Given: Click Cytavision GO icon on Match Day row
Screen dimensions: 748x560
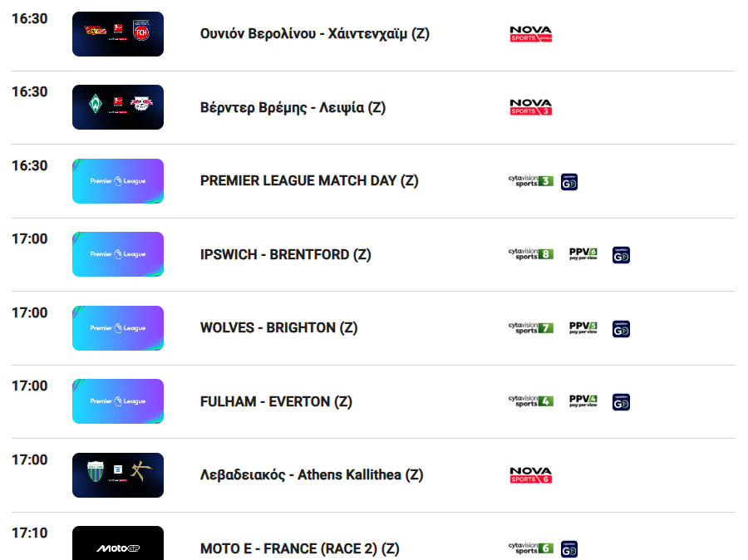Looking at the screenshot, I should pyautogui.click(x=569, y=182).
